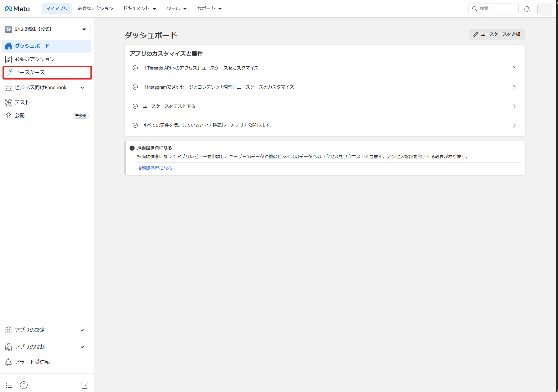Open the notifications bell icon
Screen dimensions: 558x392
tap(527, 9)
